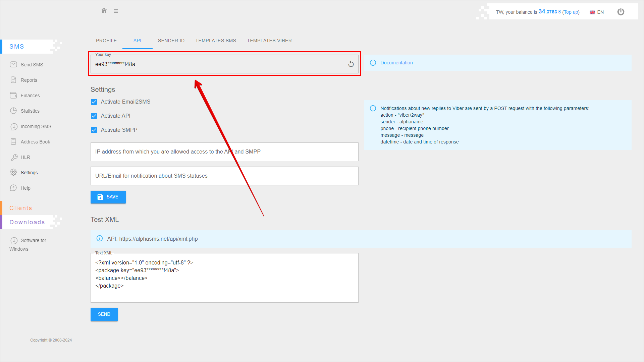
Task: Open Statistics pie chart icon
Action: pyautogui.click(x=13, y=111)
